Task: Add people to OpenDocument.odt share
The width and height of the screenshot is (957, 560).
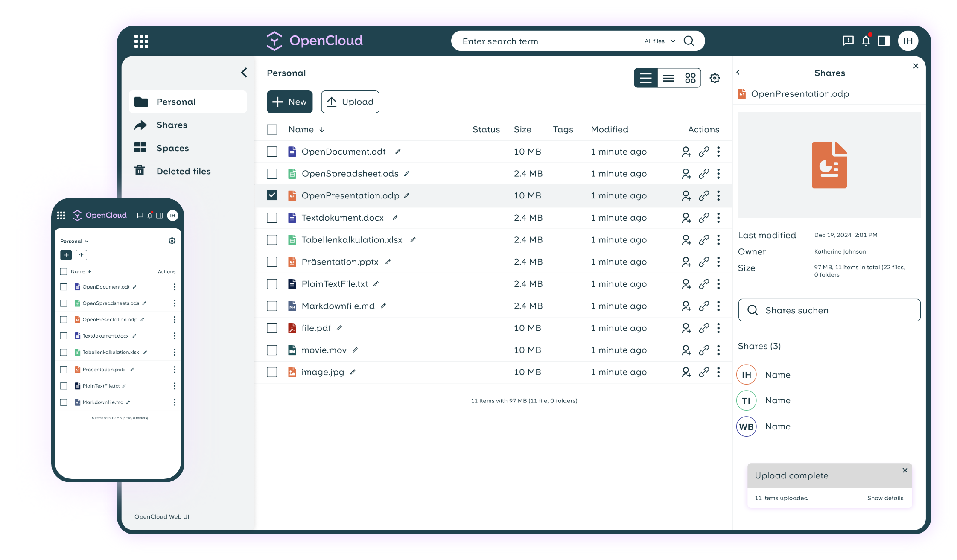Action: coord(686,152)
